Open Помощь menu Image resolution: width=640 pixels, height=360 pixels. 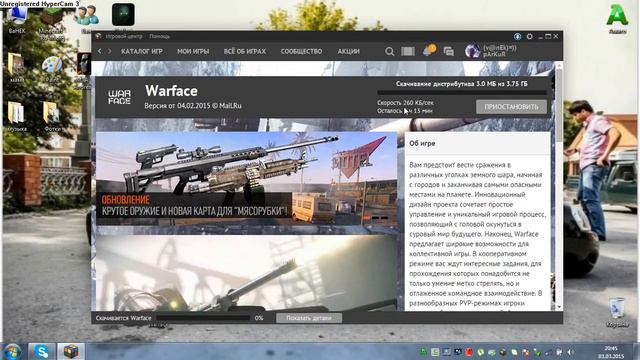(159, 36)
